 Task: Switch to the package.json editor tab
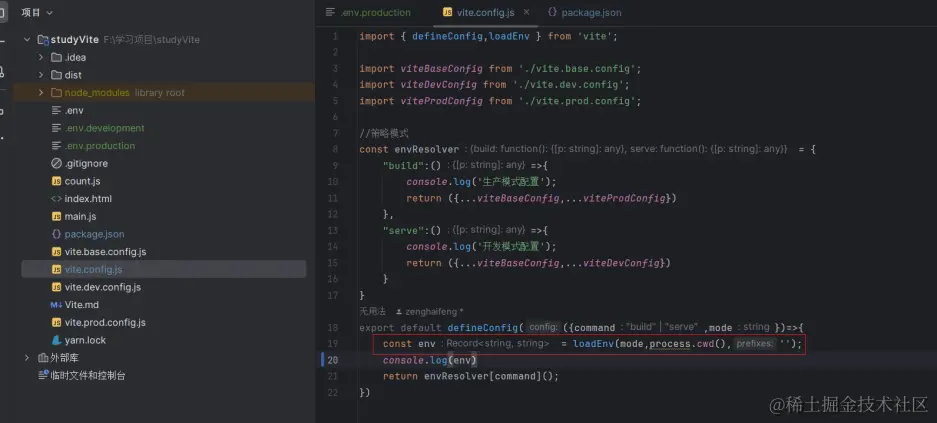(x=584, y=13)
